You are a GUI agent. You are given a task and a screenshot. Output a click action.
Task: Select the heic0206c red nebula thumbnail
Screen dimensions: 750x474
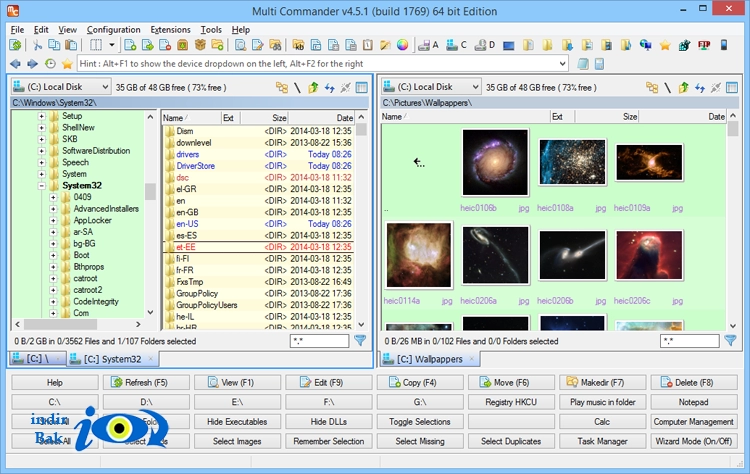[649, 255]
